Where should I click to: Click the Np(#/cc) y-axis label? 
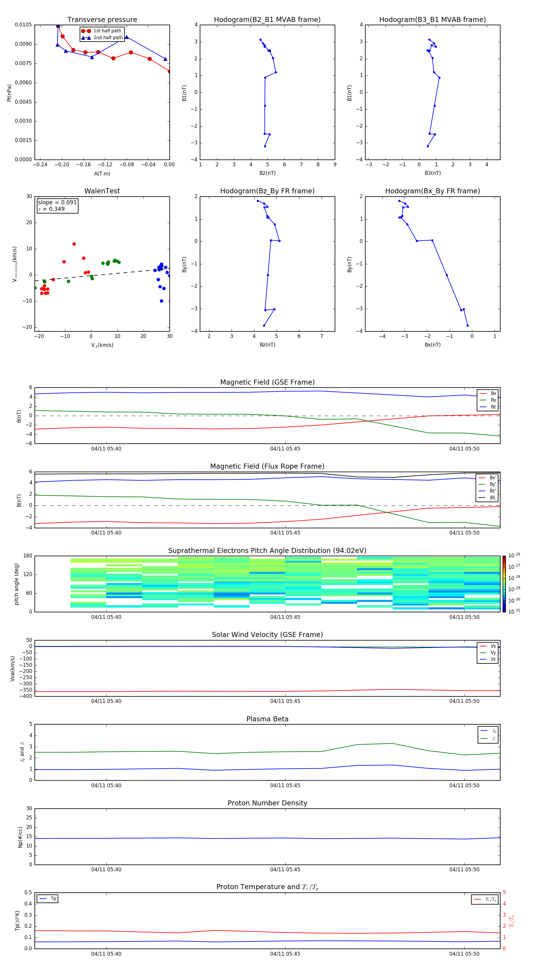click(x=20, y=837)
